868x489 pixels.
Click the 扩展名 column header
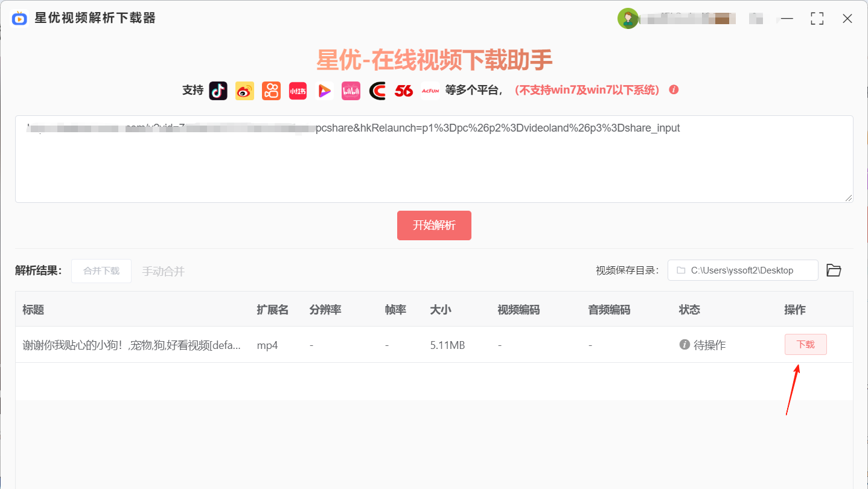pos(273,310)
